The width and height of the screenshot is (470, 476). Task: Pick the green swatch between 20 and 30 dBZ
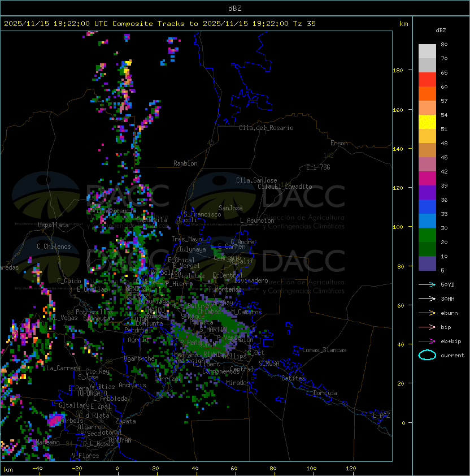click(427, 235)
